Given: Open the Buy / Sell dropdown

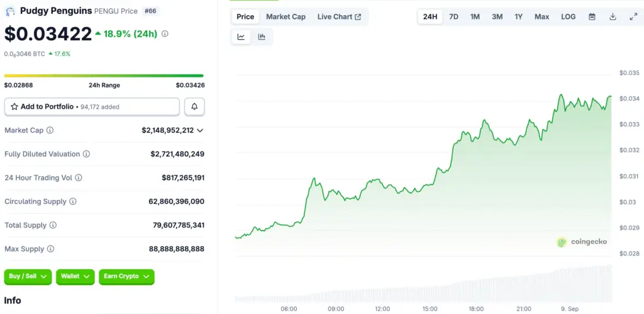Looking at the screenshot, I should pyautogui.click(x=28, y=277).
